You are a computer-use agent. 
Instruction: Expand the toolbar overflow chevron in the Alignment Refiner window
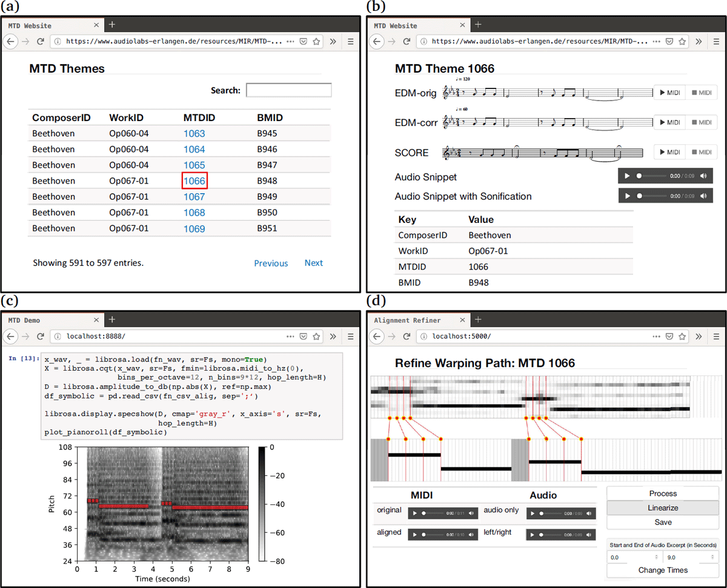(698, 336)
